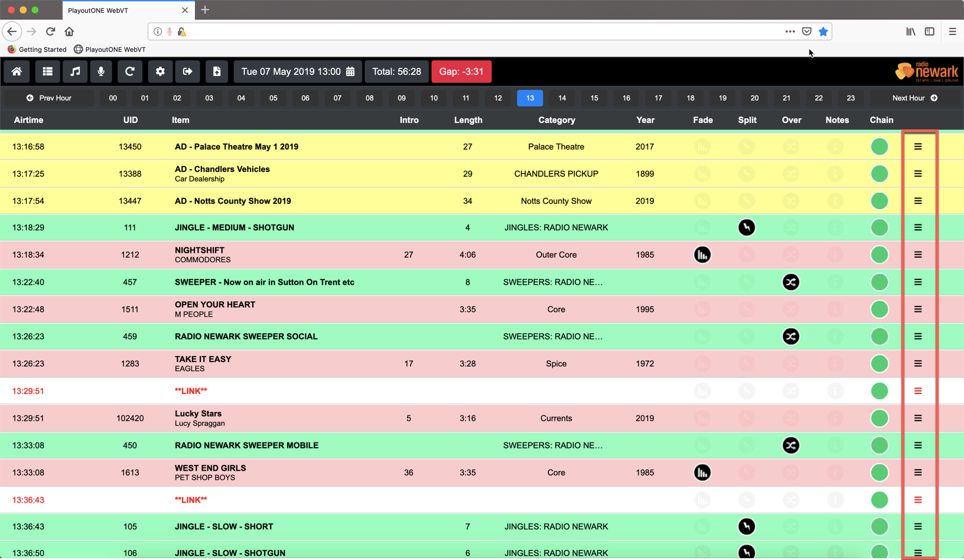This screenshot has width=964, height=560.
Task: Click the browser home button
Action: click(x=69, y=31)
